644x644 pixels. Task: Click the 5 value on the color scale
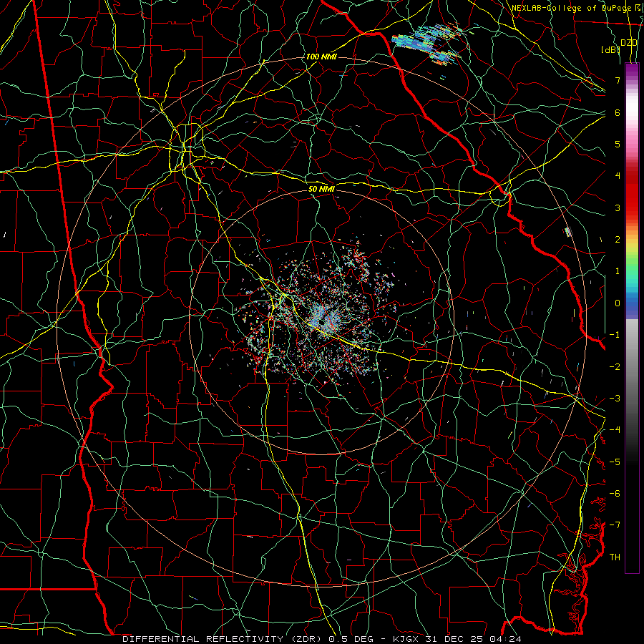618,144
